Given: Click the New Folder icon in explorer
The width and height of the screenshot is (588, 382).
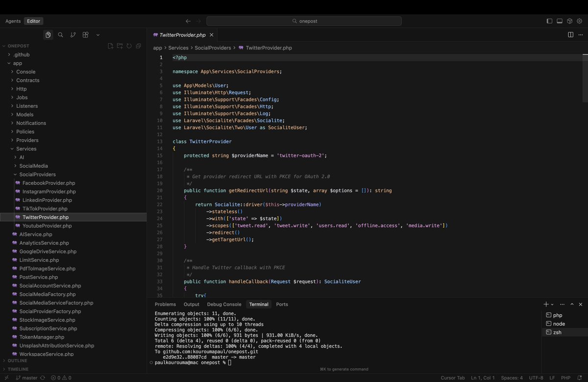Looking at the screenshot, I should [120, 46].
